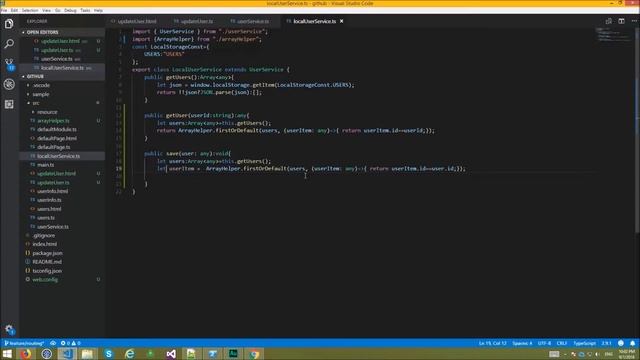Screen dimensions: 640x360
Task: Open Visual Studio from the taskbar
Action: tap(171, 354)
